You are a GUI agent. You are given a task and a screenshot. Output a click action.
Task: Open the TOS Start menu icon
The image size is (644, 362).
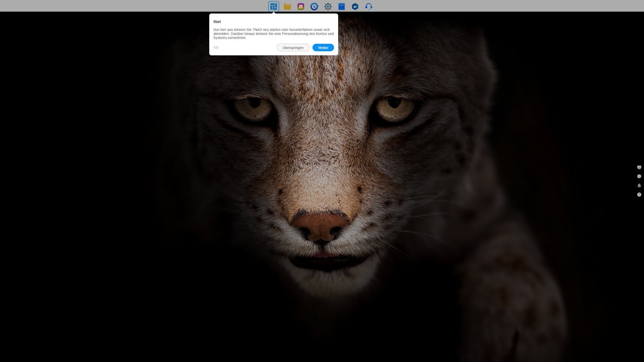[273, 6]
